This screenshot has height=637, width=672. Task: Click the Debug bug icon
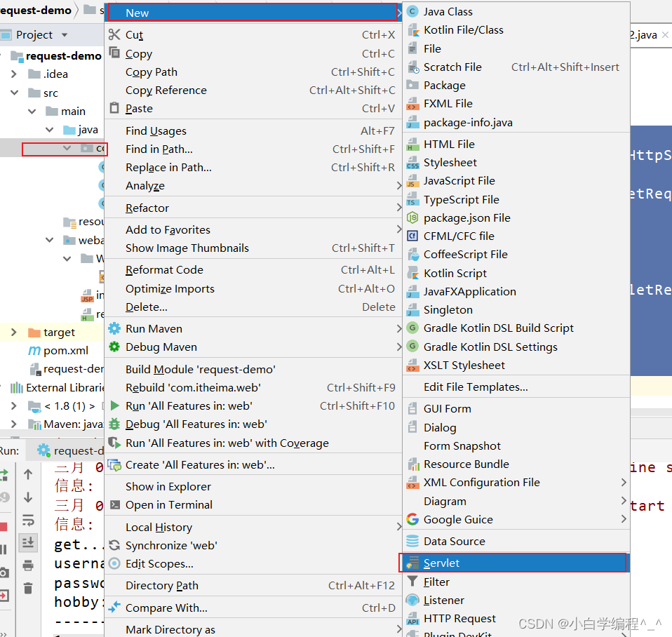pyautogui.click(x=114, y=424)
